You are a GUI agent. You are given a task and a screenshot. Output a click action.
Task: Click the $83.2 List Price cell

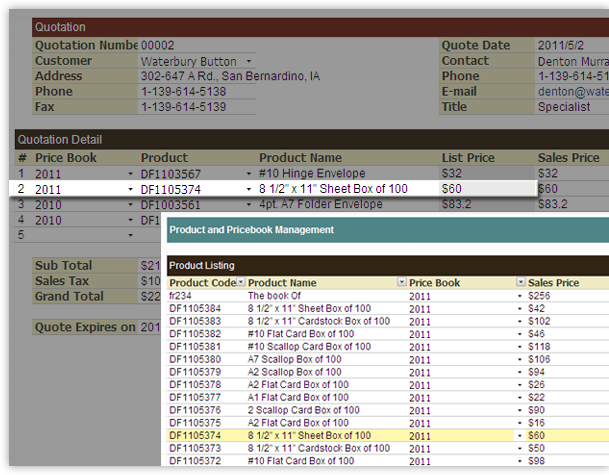click(456, 204)
